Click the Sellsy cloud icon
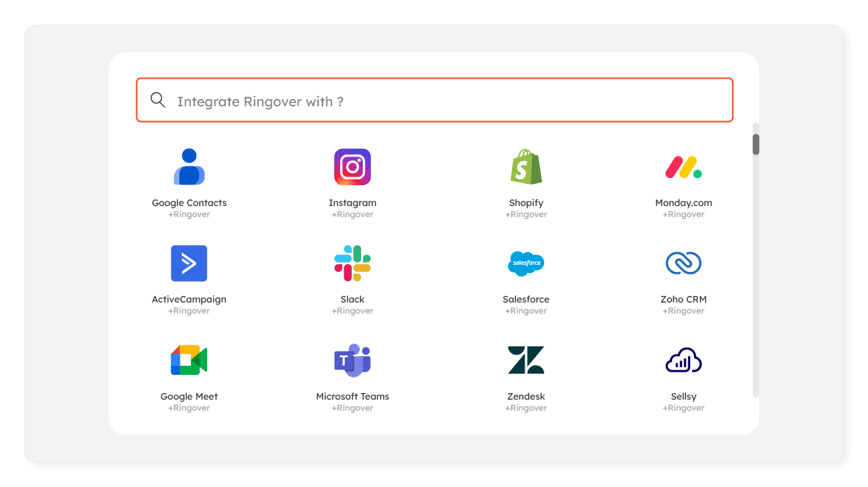 [684, 359]
